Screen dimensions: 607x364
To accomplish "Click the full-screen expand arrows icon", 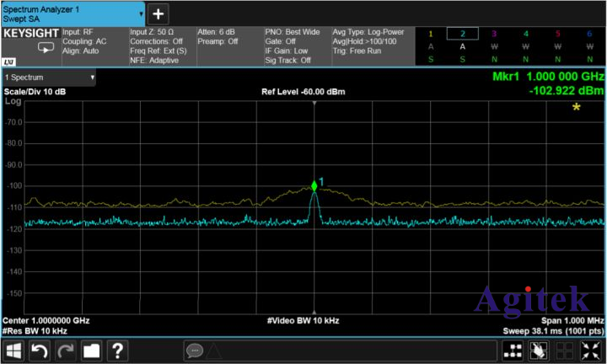I will [590, 350].
